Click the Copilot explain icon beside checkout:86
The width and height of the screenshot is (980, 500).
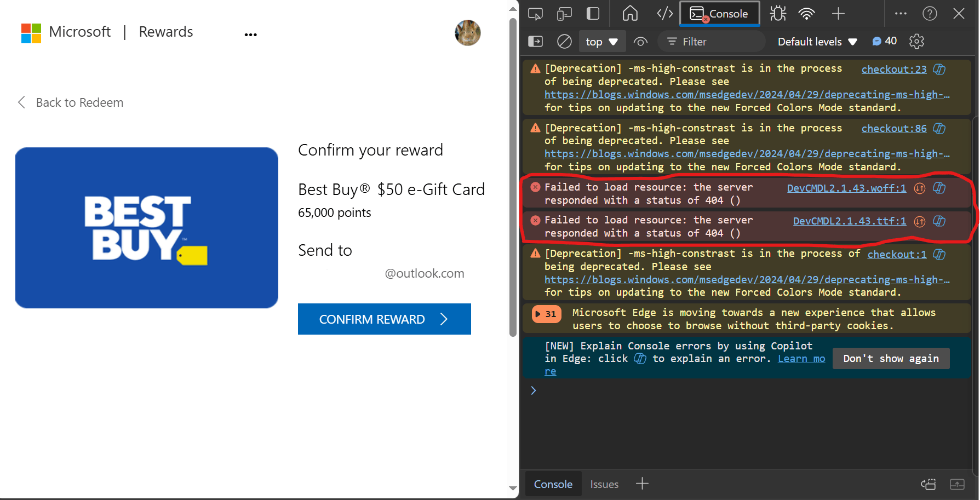point(939,129)
